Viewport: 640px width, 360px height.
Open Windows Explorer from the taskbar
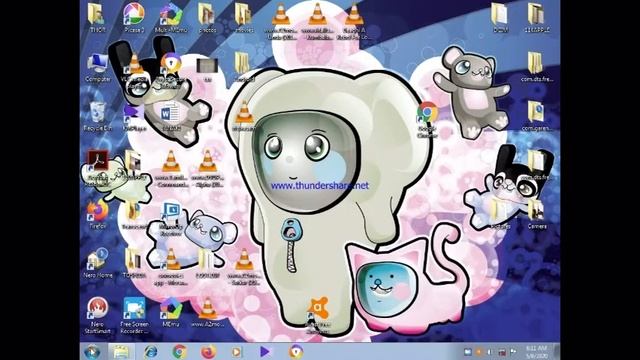[121, 352]
